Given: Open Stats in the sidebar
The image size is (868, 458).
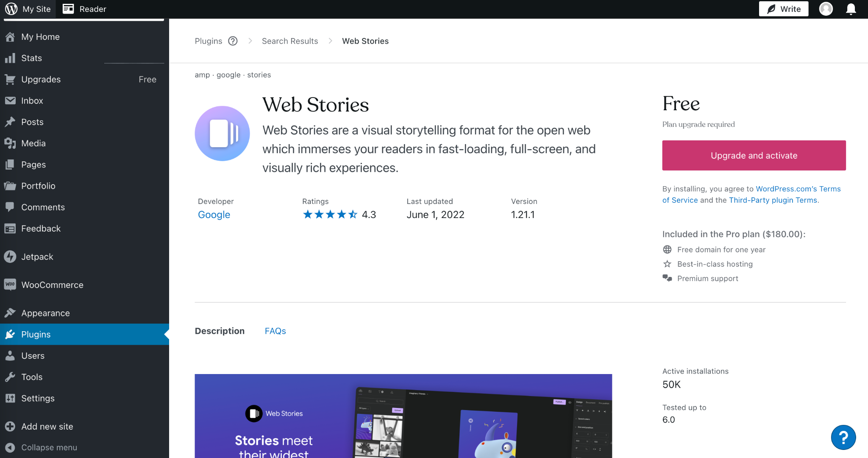Looking at the screenshot, I should (84, 58).
